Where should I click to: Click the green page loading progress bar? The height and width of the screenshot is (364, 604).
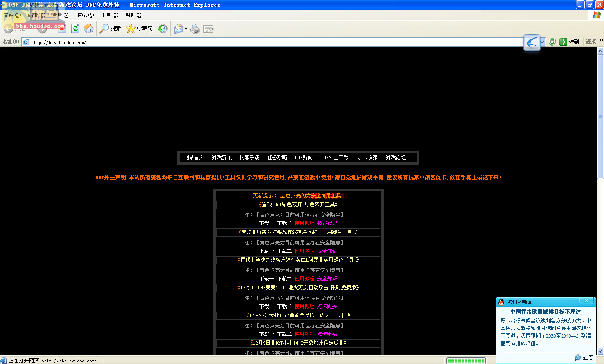pyautogui.click(x=466, y=361)
